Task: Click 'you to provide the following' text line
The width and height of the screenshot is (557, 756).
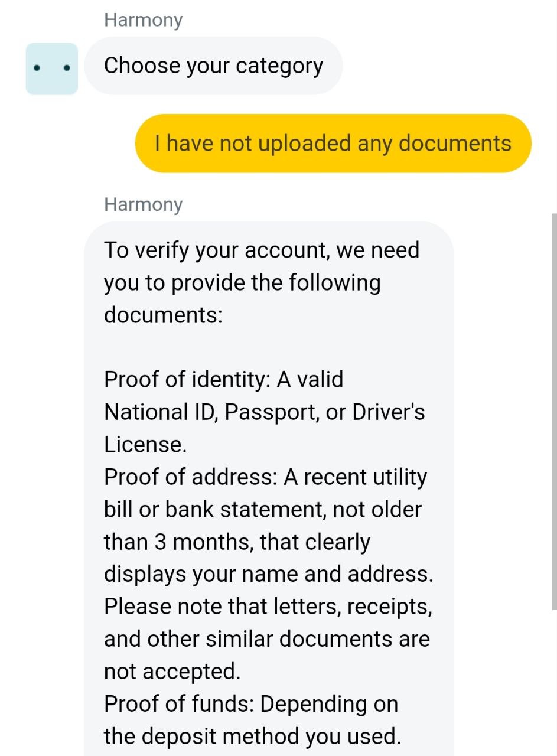Action: [x=242, y=283]
